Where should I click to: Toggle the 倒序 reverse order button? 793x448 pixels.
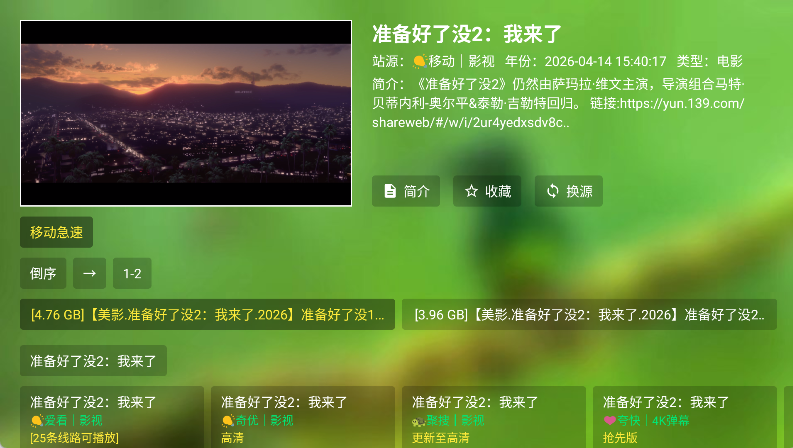(44, 273)
